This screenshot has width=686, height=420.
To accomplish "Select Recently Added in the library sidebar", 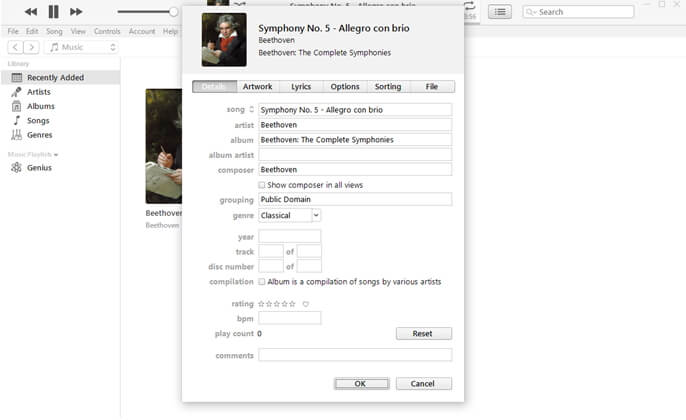I will 60,77.
